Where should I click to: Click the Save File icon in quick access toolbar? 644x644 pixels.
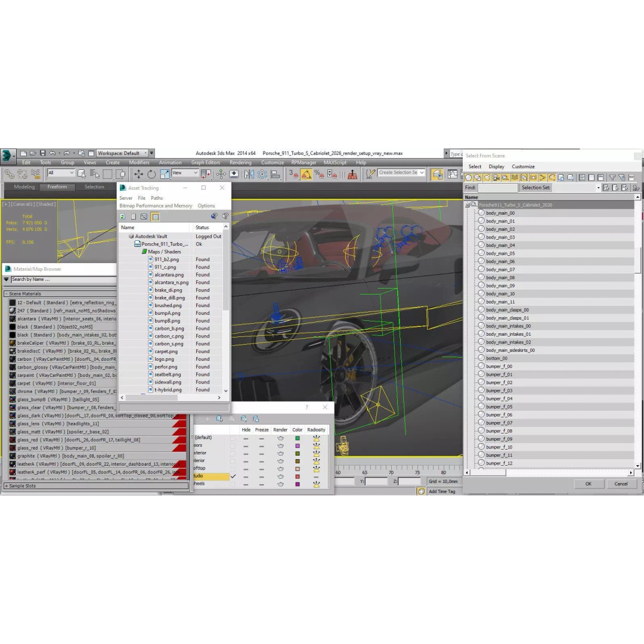click(x=42, y=153)
